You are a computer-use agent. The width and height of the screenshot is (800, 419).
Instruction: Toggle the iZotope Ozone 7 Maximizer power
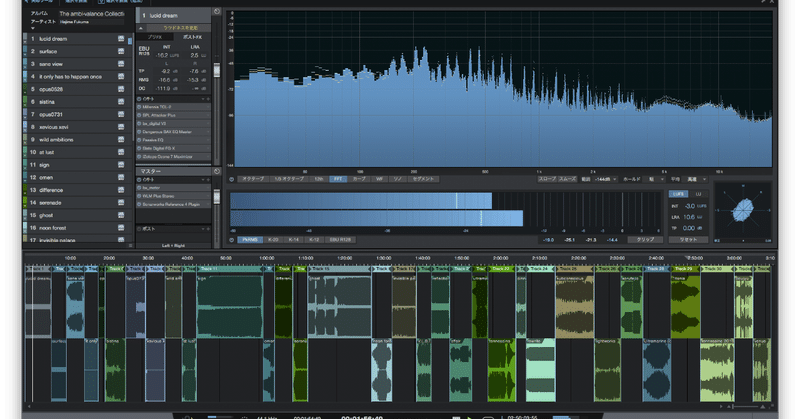tap(139, 157)
